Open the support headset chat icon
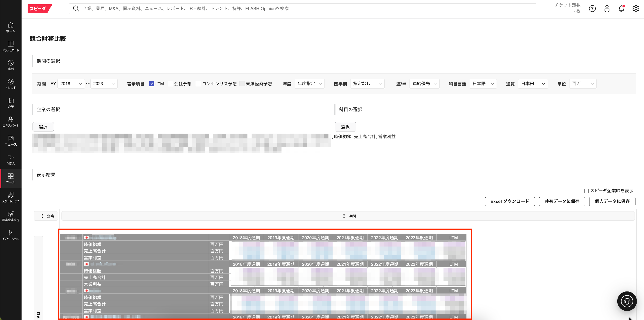 coord(627,301)
